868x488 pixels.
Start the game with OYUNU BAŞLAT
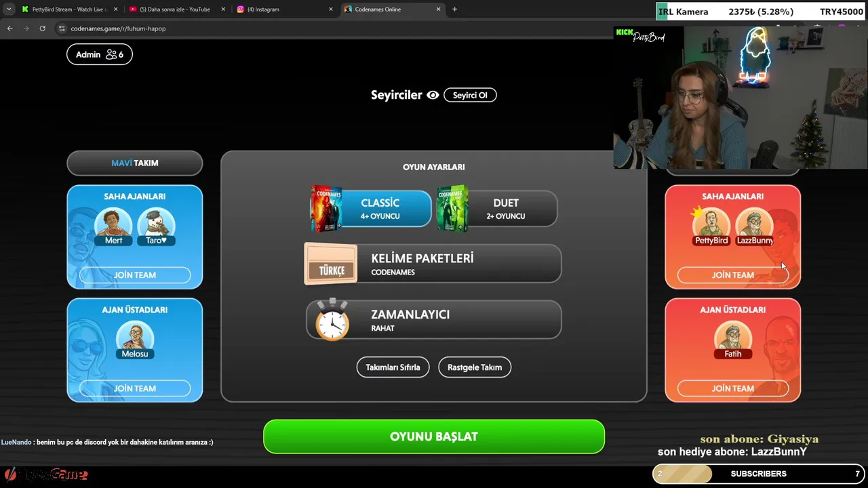coord(434,436)
